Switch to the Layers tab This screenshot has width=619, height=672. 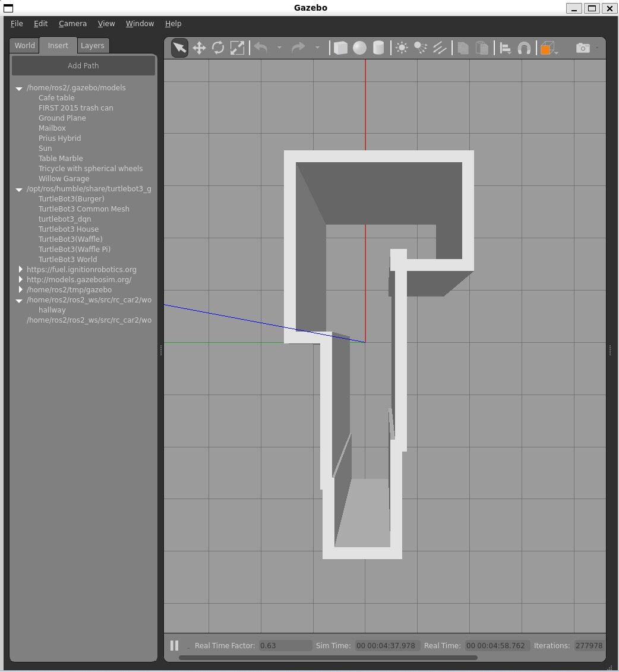93,45
